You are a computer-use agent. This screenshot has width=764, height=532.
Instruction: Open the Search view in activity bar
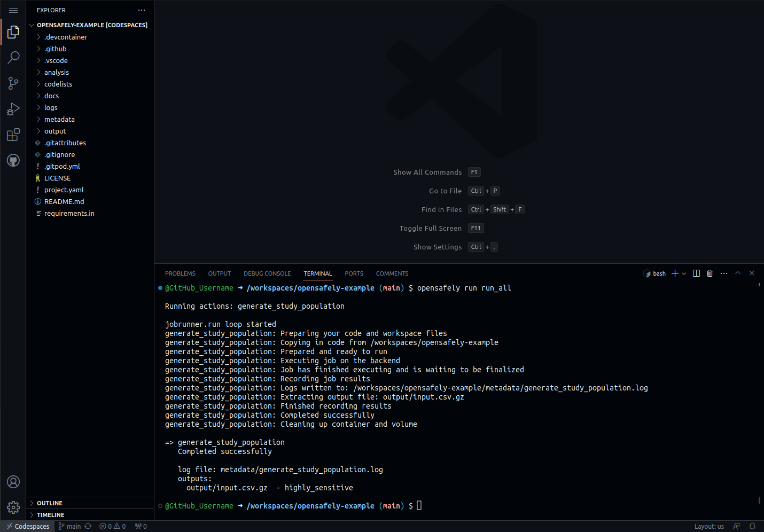click(x=13, y=58)
